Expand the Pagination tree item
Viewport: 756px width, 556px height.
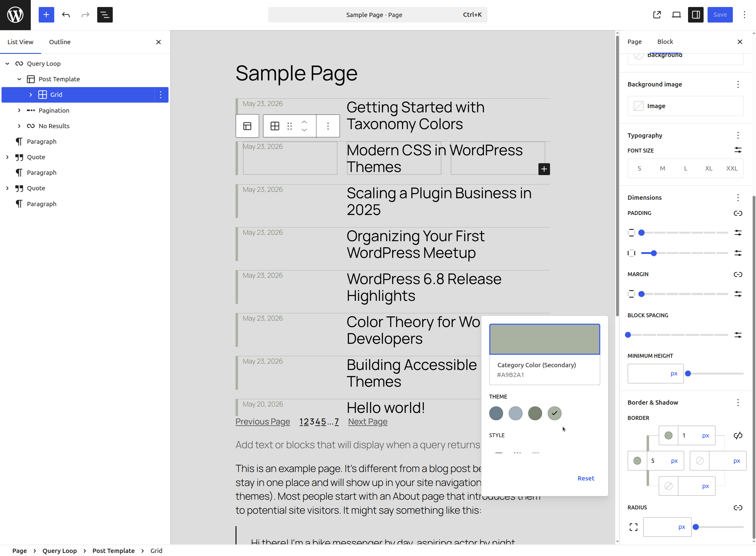pyautogui.click(x=19, y=111)
